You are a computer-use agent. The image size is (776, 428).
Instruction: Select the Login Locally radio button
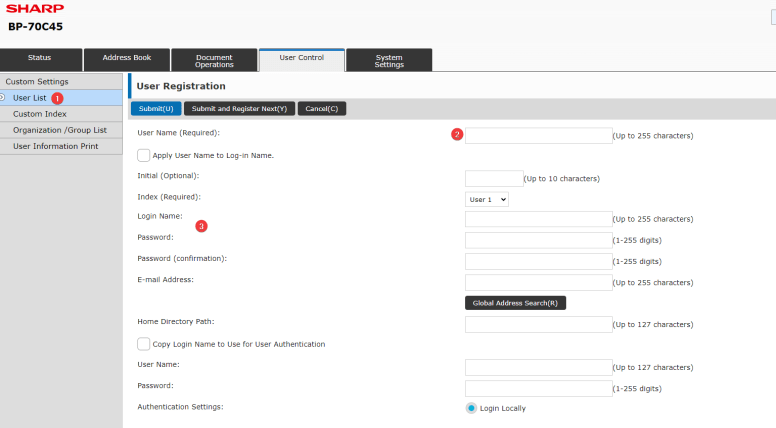(471, 408)
